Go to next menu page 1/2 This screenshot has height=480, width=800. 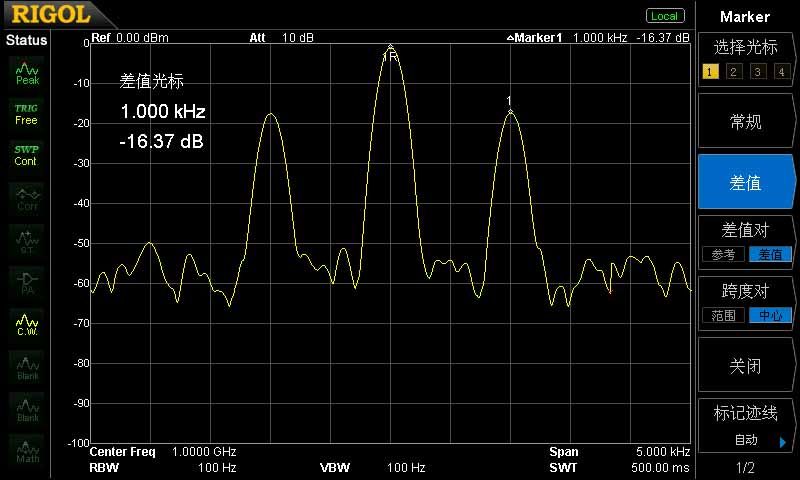click(x=745, y=468)
